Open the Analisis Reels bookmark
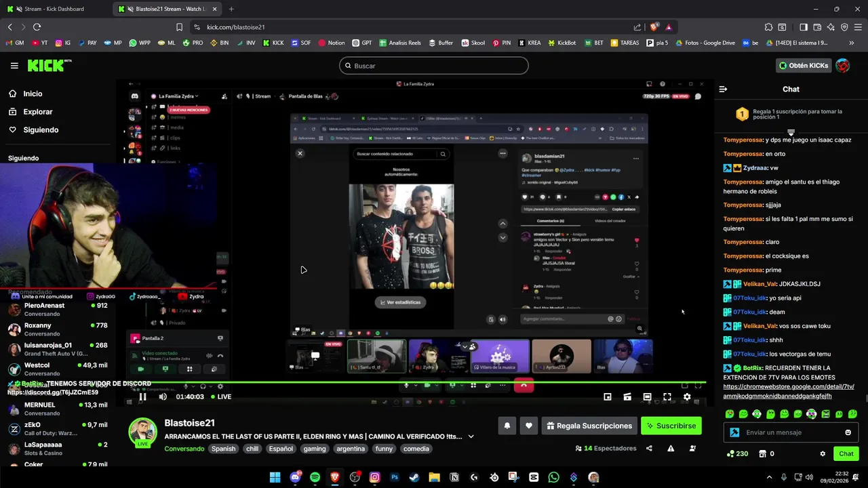 click(x=400, y=43)
